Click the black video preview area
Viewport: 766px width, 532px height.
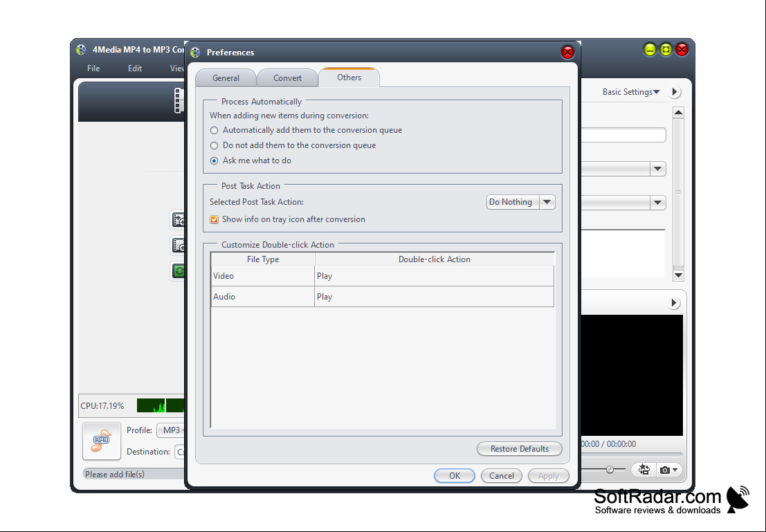(x=632, y=375)
